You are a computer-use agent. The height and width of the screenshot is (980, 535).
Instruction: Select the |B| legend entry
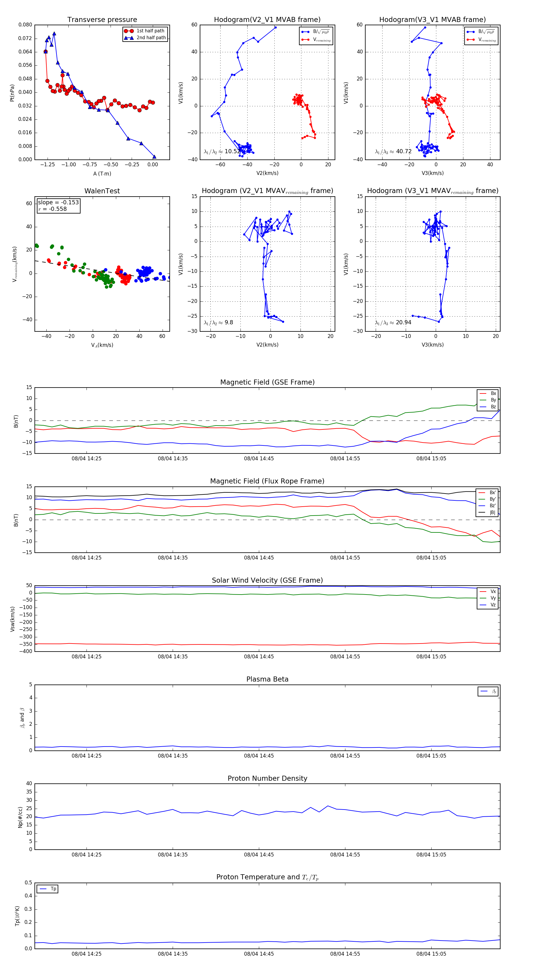coord(487,513)
